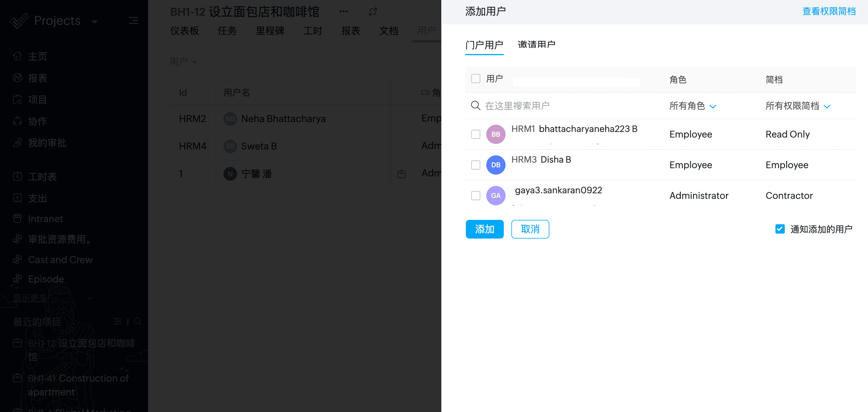Check the box for HRM3 Disha B
The image size is (868, 412).
(475, 165)
